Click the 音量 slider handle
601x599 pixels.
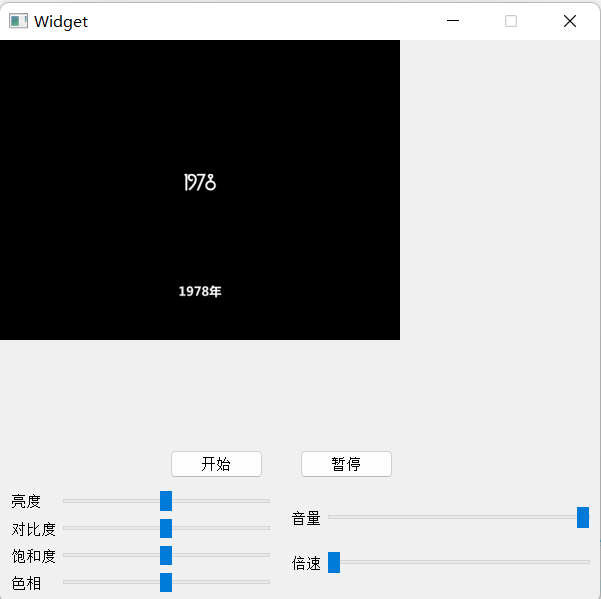(583, 517)
